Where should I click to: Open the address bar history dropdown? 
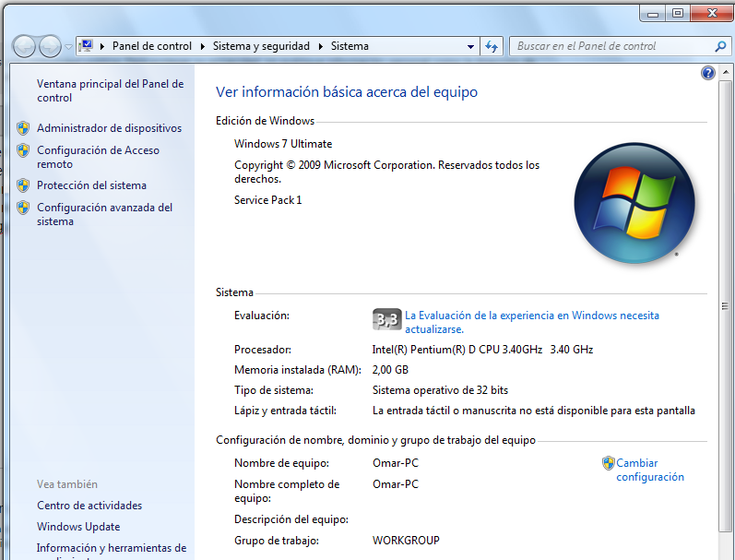pyautogui.click(x=470, y=46)
